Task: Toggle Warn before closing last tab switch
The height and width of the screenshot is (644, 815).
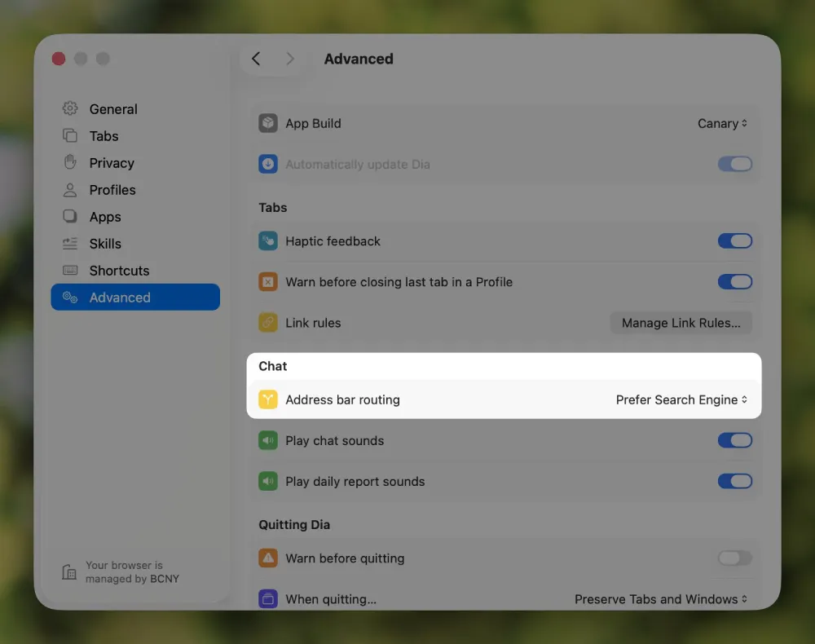Action: click(735, 282)
